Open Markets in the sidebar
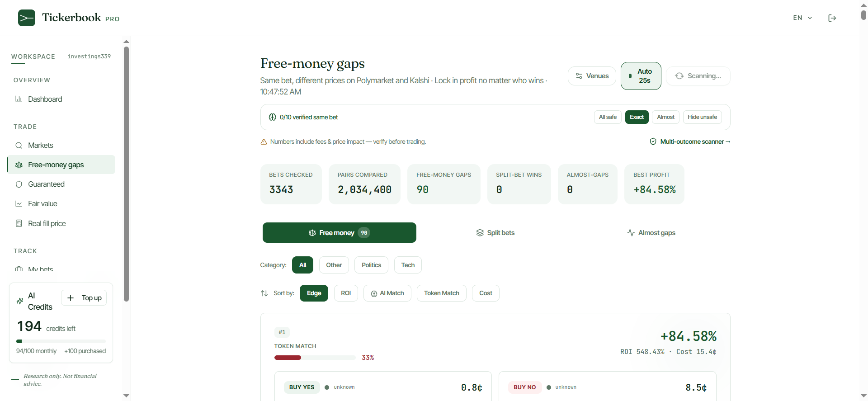868x401 pixels. click(x=61, y=146)
